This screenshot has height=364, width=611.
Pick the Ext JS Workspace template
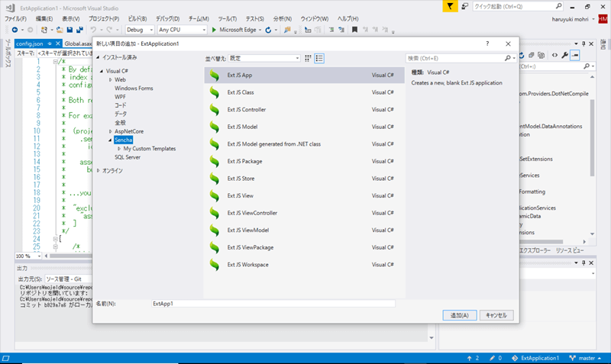coord(304,264)
